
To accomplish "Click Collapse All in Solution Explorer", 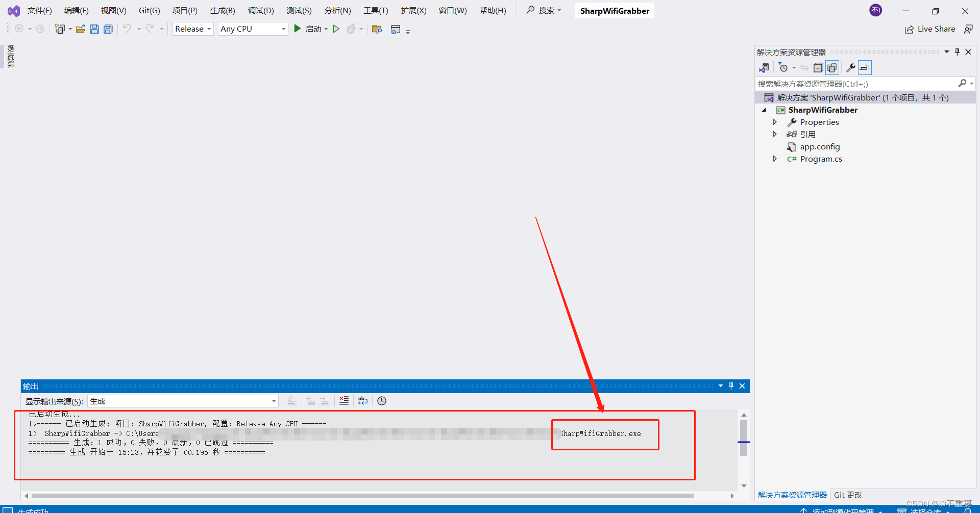I will [x=818, y=68].
